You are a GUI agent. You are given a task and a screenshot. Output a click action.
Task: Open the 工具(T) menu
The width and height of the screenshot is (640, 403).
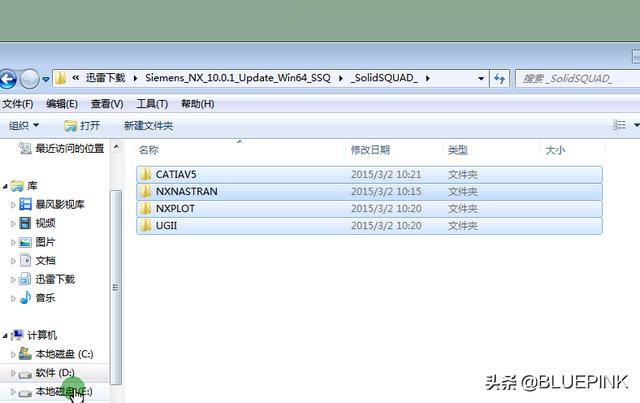point(152,104)
